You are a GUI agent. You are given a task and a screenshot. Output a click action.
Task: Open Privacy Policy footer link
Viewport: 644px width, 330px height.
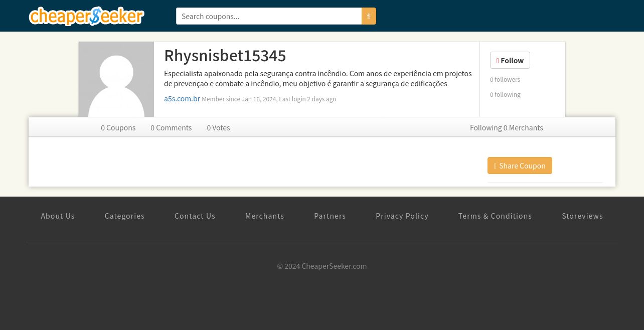click(402, 216)
